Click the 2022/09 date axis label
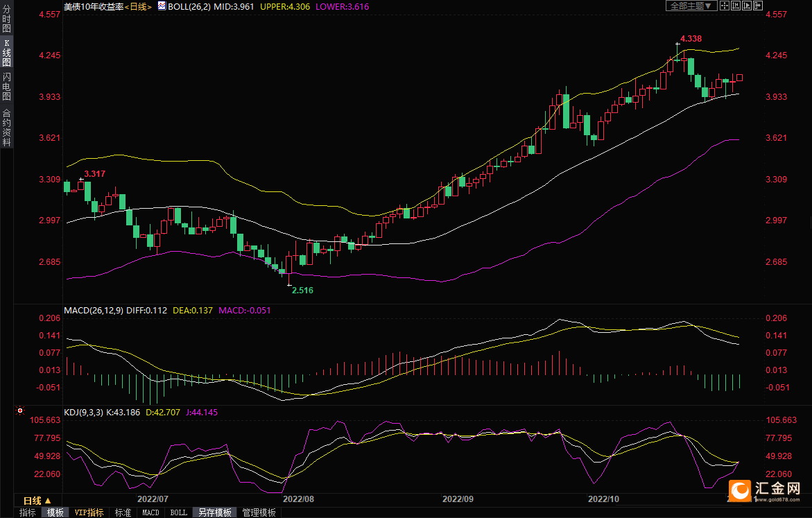 pos(458,499)
